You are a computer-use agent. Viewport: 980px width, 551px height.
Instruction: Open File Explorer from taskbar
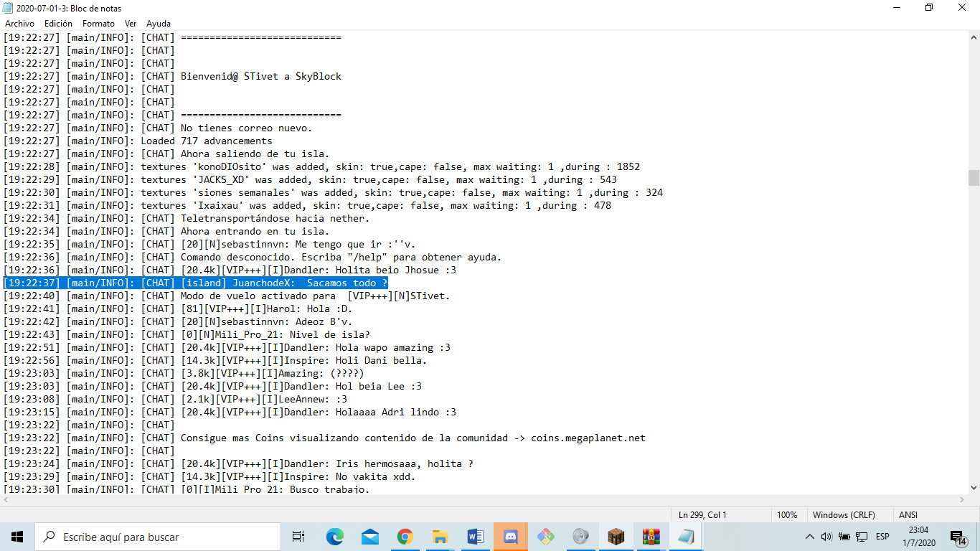[x=440, y=537]
